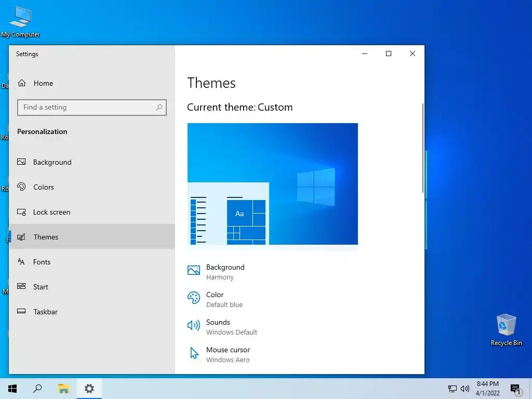This screenshot has height=399, width=532.
Task: Click the Sounds speaker icon in Themes
Action: click(194, 325)
